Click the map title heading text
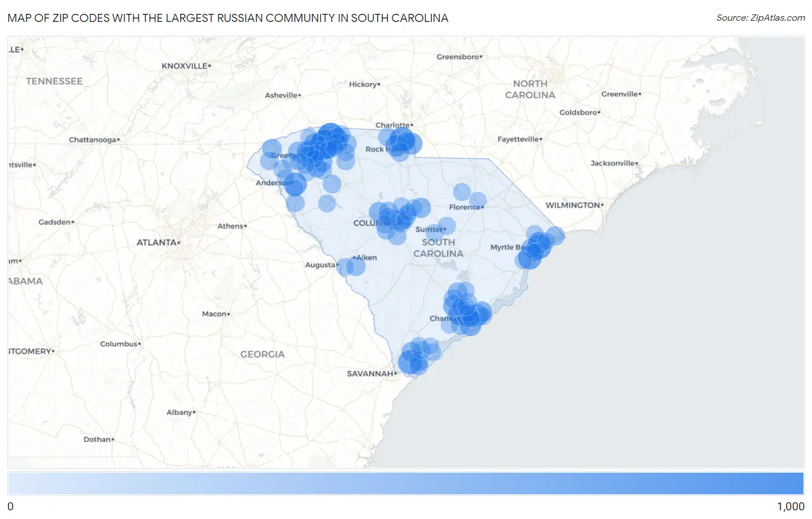Image resolution: width=812 pixels, height=519 pixels. click(x=228, y=18)
